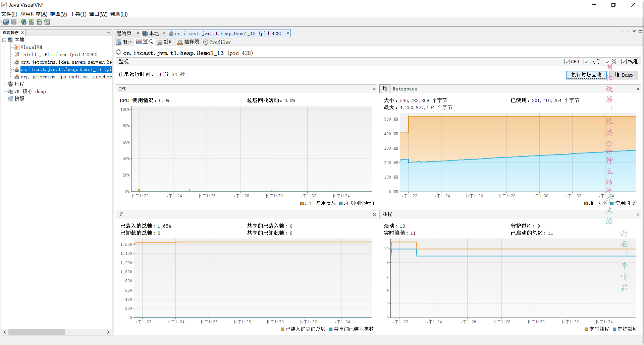Screen dimensions: 644x345
Task: Click the 快照 snapshots icon
Action: pyautogui.click(x=10, y=99)
